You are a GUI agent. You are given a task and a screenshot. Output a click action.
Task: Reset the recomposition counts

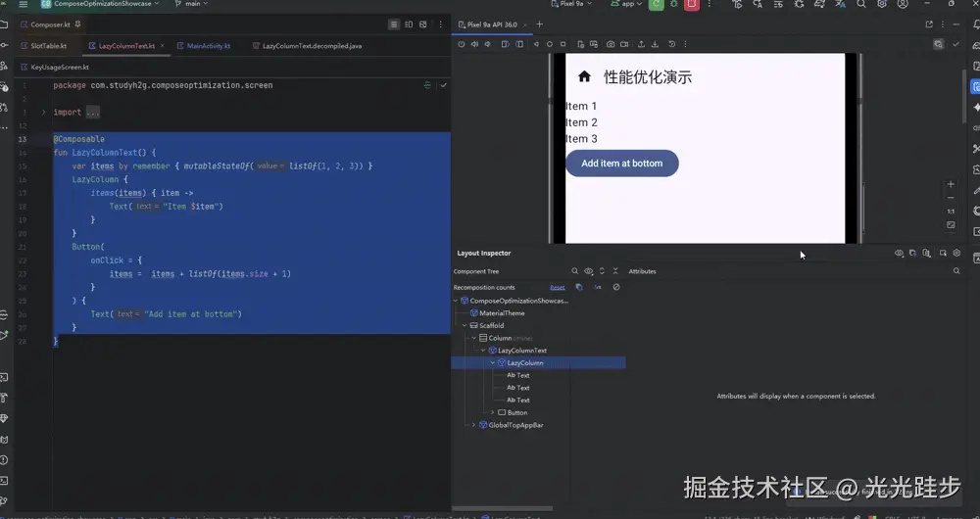pyautogui.click(x=557, y=287)
